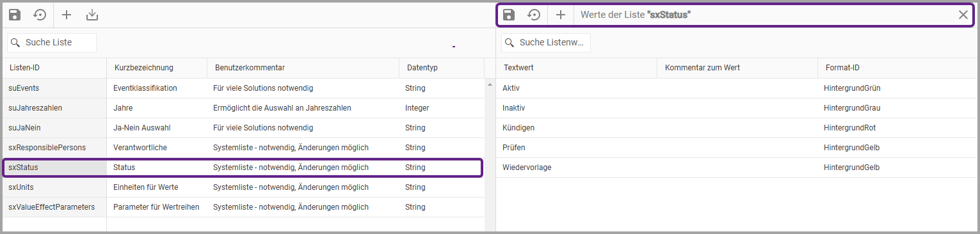
Task: Select the Kündigen value row
Action: tap(736, 128)
